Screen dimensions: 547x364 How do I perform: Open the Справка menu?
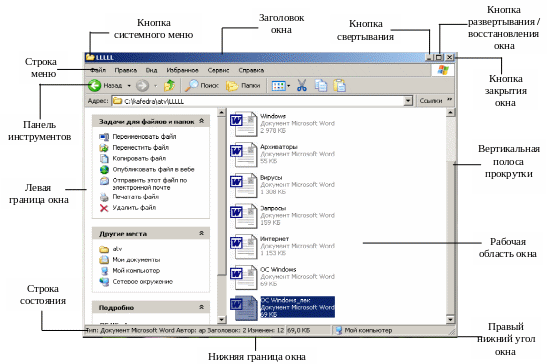pyautogui.click(x=251, y=70)
